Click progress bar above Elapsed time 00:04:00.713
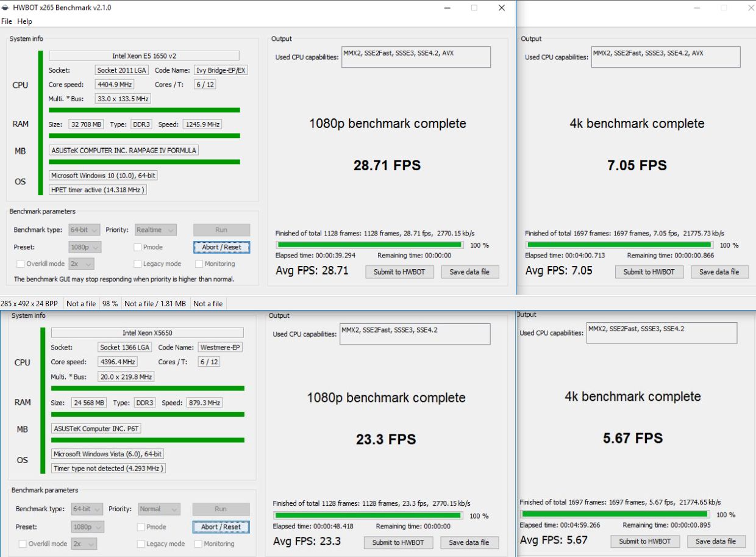 coord(619,245)
